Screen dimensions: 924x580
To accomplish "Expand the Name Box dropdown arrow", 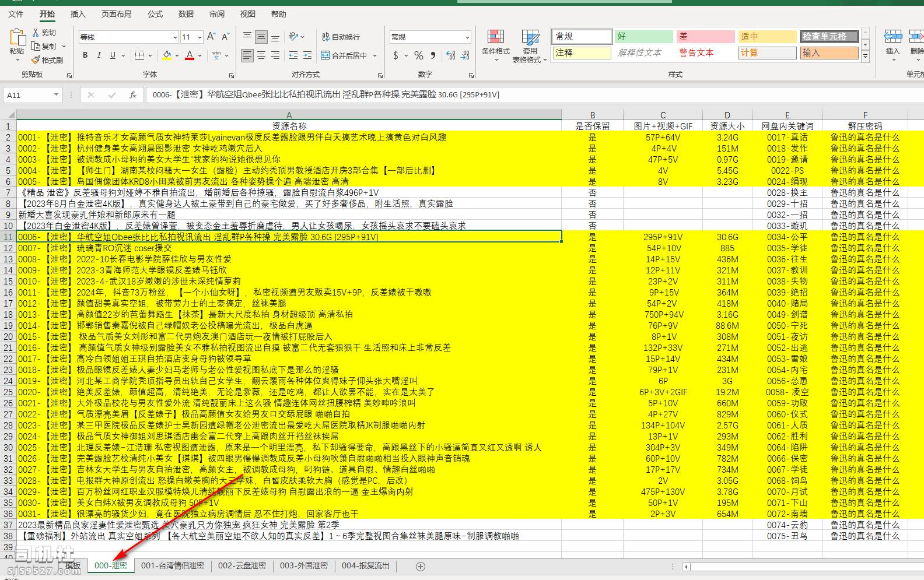I will (56, 94).
